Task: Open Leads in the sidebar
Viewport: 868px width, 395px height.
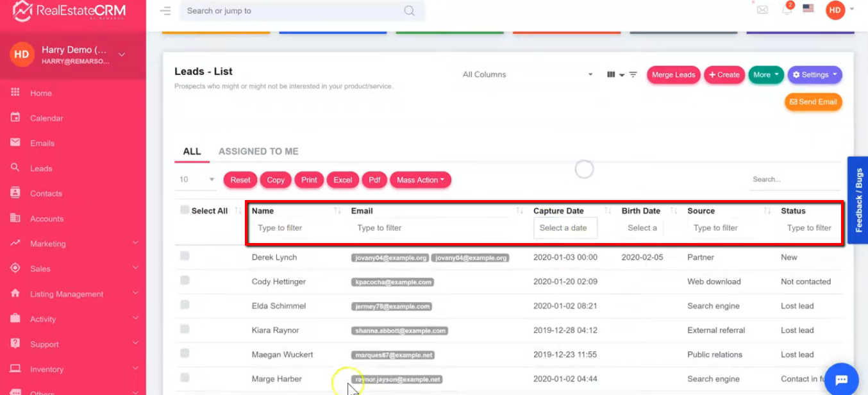Action: coord(41,169)
